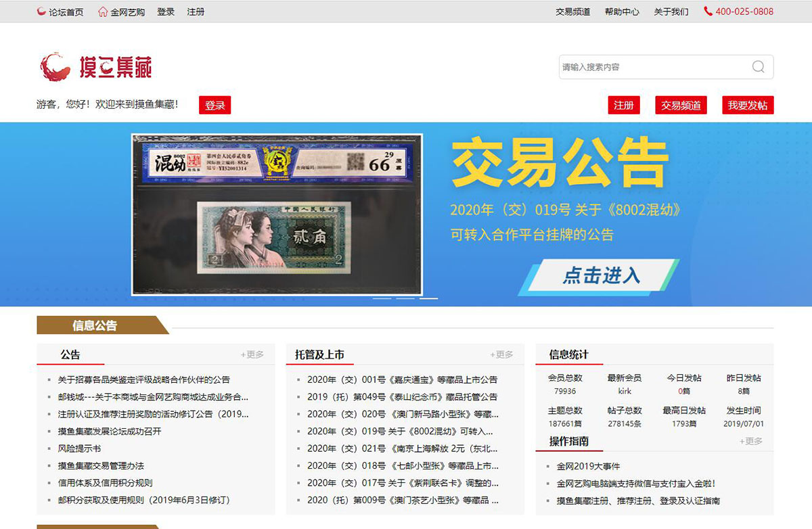Click 发生时间 value 2019/07/01

744,423
